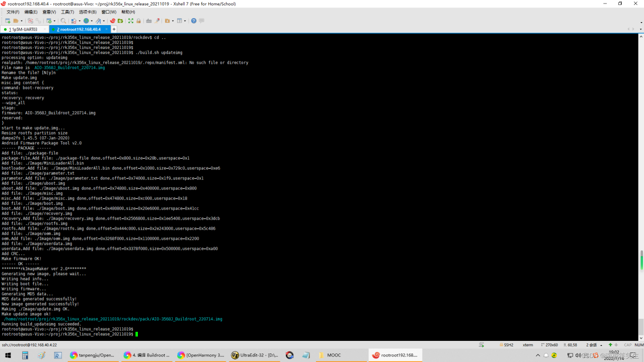Click the Find magnifier toolbar icon
The image size is (644, 362).
coord(63,21)
